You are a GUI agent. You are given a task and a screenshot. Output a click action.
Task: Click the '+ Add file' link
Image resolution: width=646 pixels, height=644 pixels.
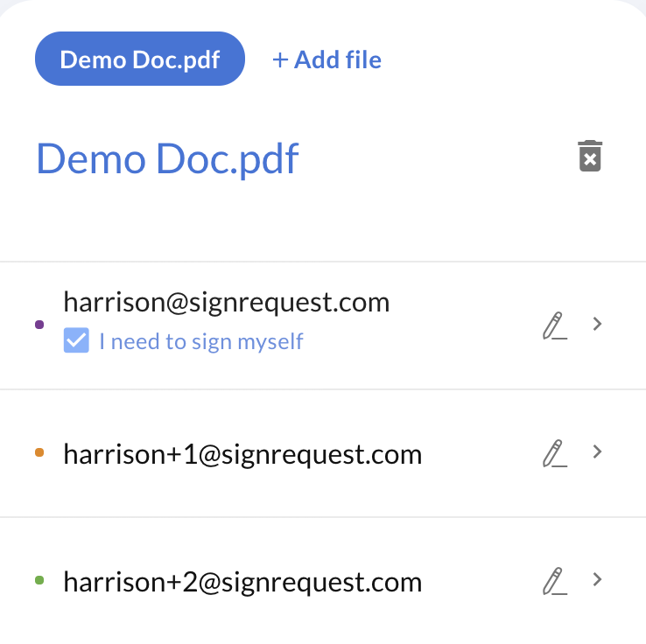click(x=327, y=59)
